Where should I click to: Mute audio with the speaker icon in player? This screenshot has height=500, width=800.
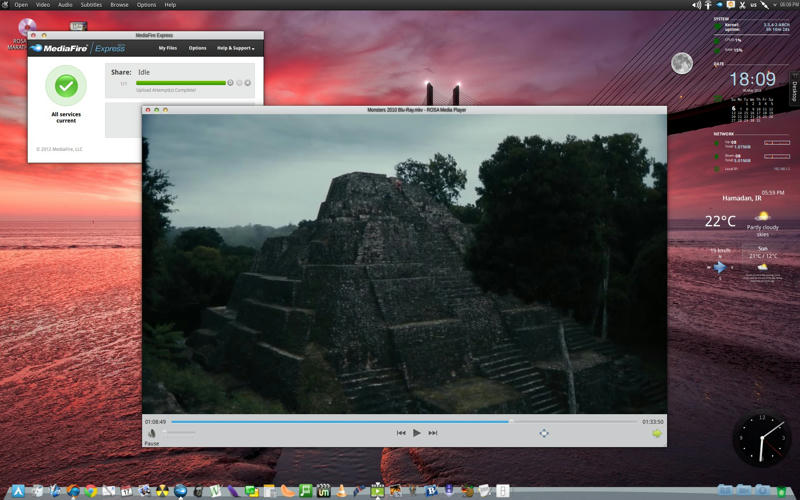pyautogui.click(x=152, y=433)
